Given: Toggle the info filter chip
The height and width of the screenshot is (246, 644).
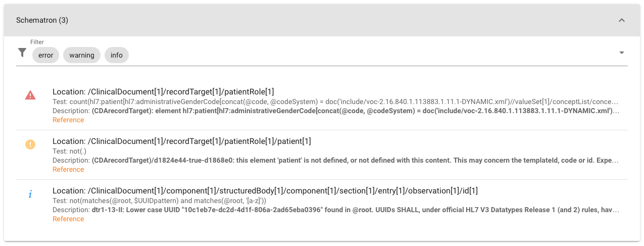Looking at the screenshot, I should pyautogui.click(x=117, y=55).
